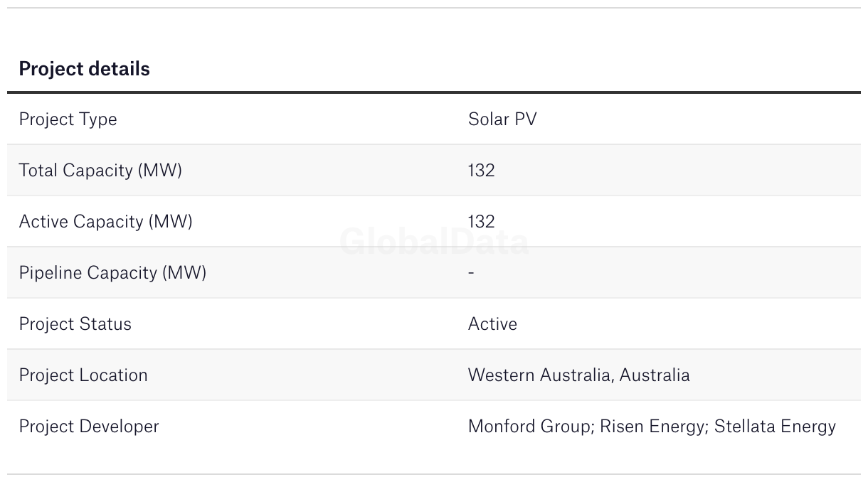The height and width of the screenshot is (482, 868).
Task: Click the 132 value for Active Capacity
Action: [481, 221]
